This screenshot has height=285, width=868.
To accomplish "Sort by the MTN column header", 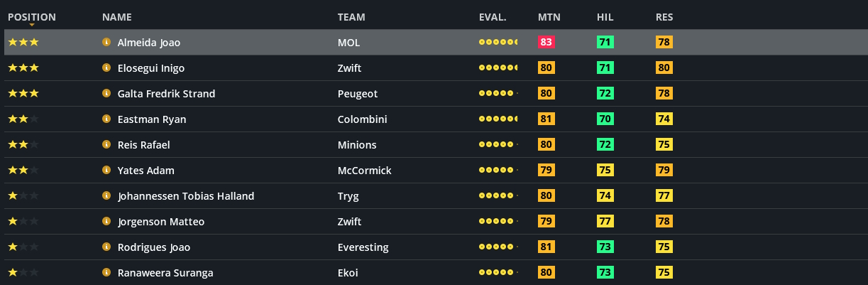I will tap(548, 17).
